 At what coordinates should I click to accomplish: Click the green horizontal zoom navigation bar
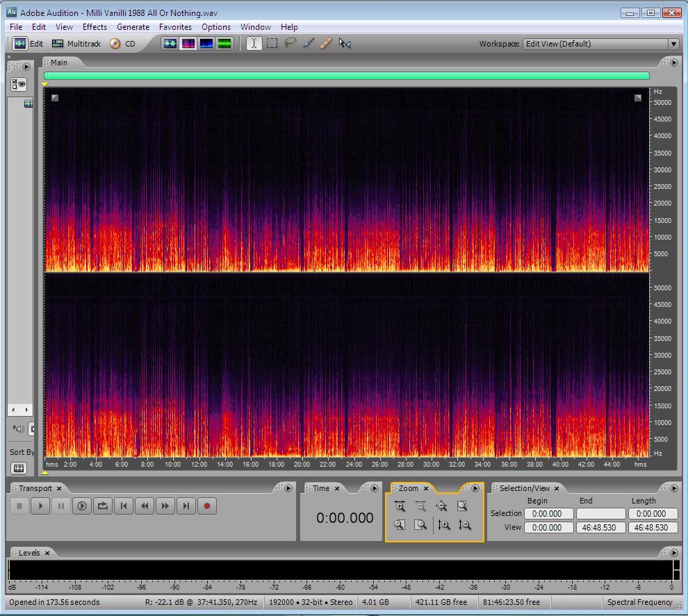click(346, 76)
